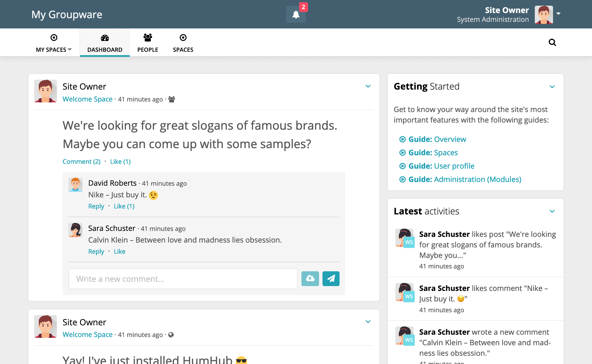Reply to David Roberts' comment

tap(96, 206)
